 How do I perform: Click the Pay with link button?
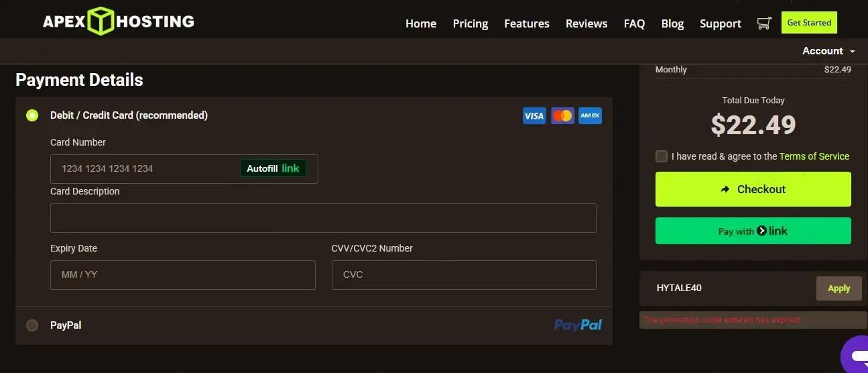753,231
